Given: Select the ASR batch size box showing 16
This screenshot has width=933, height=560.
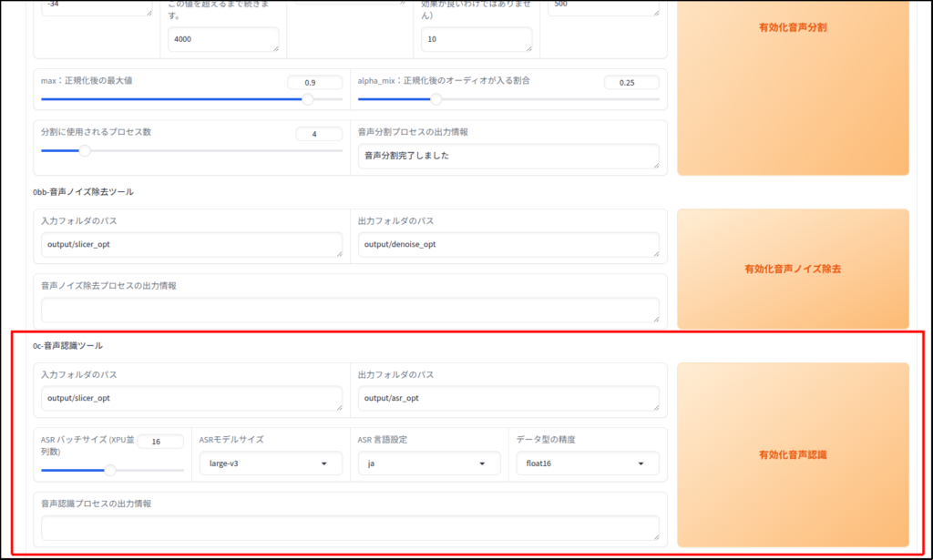Looking at the screenshot, I should point(160,442).
